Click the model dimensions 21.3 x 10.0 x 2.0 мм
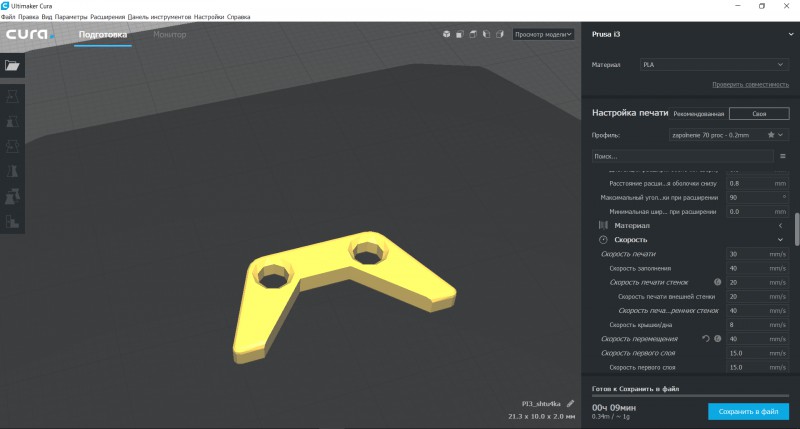This screenshot has height=429, width=800. tap(541, 416)
